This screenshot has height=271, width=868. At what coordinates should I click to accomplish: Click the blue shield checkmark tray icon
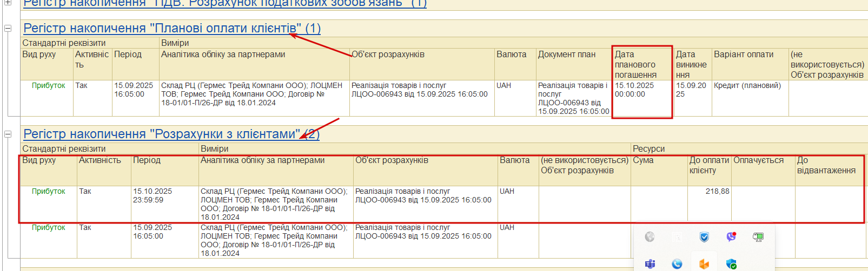(x=704, y=236)
